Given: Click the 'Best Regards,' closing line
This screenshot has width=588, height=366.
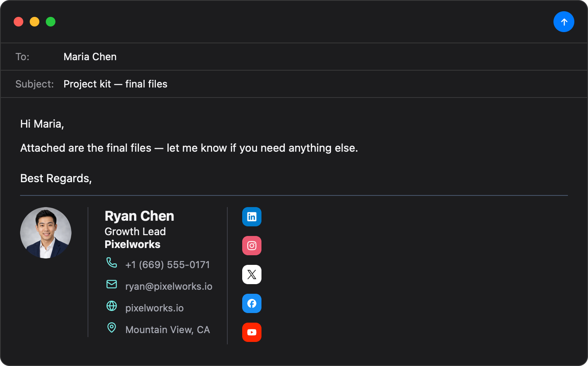Looking at the screenshot, I should click(56, 178).
